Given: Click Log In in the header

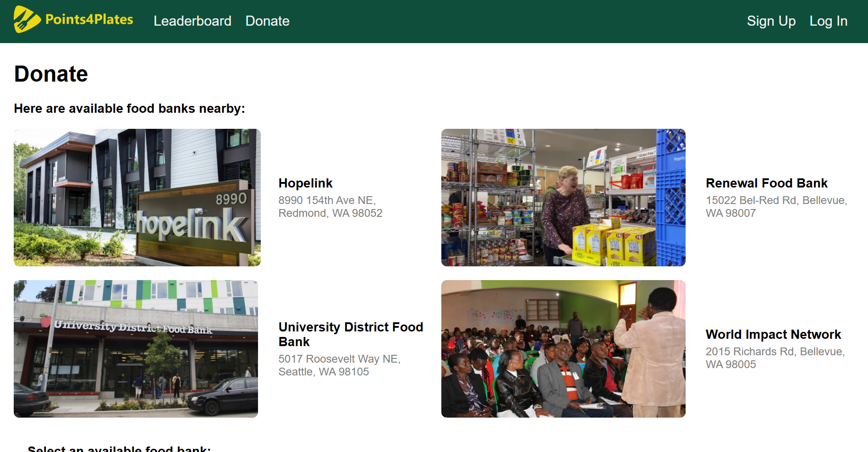Looking at the screenshot, I should [829, 21].
